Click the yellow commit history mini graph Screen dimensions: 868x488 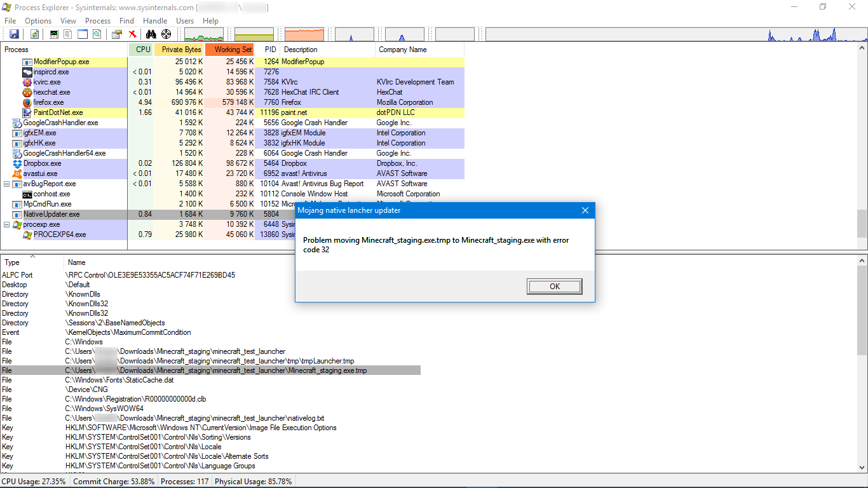click(x=254, y=34)
